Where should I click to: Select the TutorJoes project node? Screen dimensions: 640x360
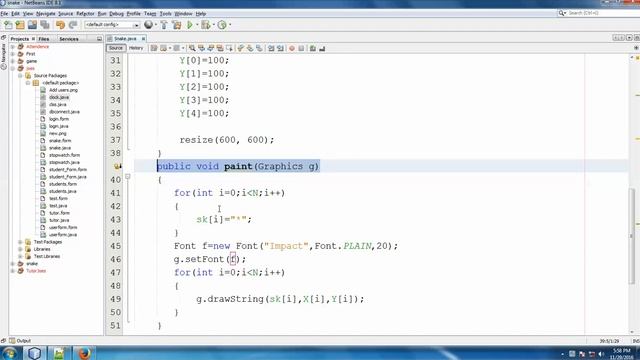point(36,271)
